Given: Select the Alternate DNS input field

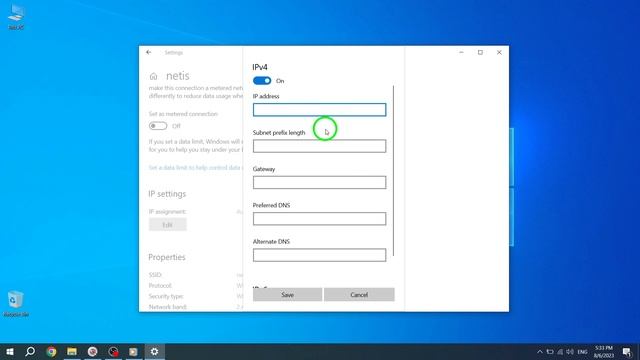Looking at the screenshot, I should click(x=319, y=255).
